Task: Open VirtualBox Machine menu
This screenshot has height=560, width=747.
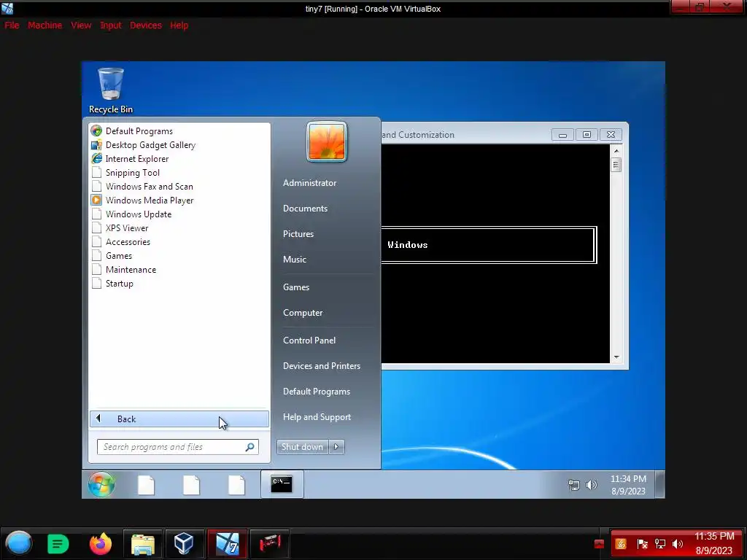Action: (44, 26)
